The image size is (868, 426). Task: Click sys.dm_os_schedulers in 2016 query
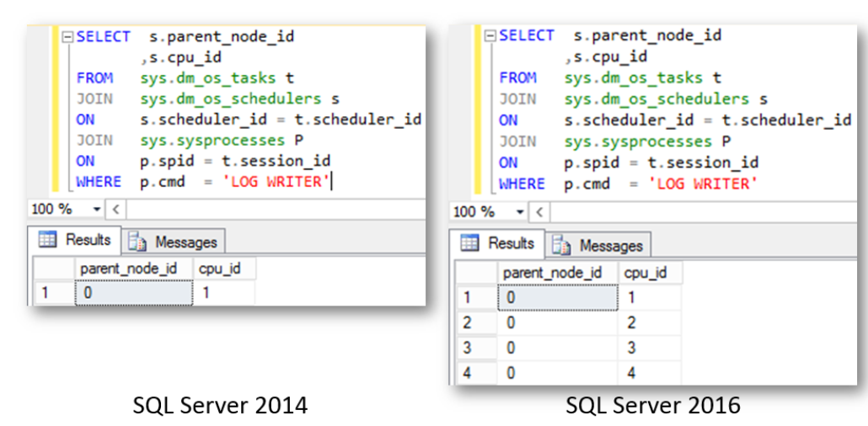pos(656,99)
